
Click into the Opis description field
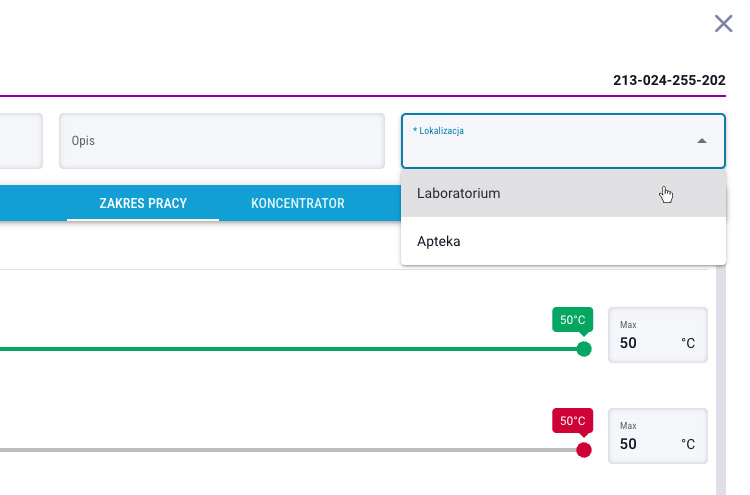click(x=222, y=141)
